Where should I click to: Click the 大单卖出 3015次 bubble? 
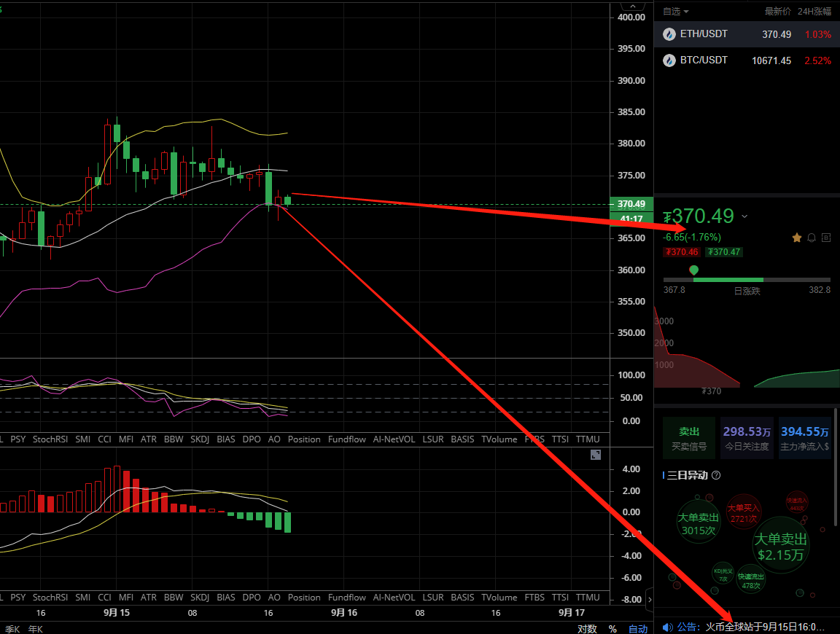pyautogui.click(x=698, y=523)
